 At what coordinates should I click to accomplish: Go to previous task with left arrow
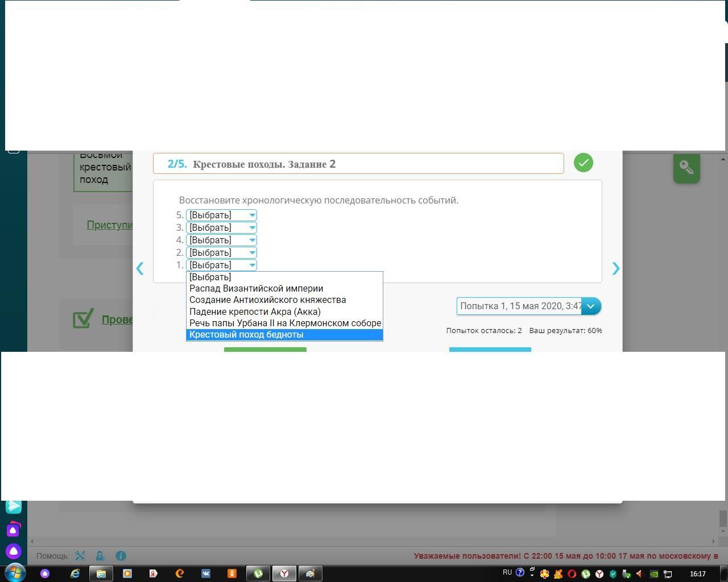tap(140, 268)
